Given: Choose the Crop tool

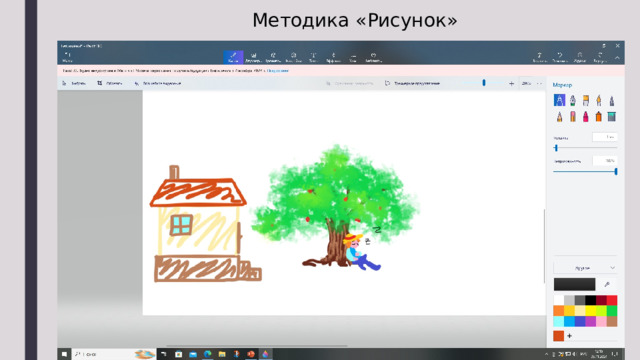Looking at the screenshot, I should pyautogui.click(x=109, y=83).
